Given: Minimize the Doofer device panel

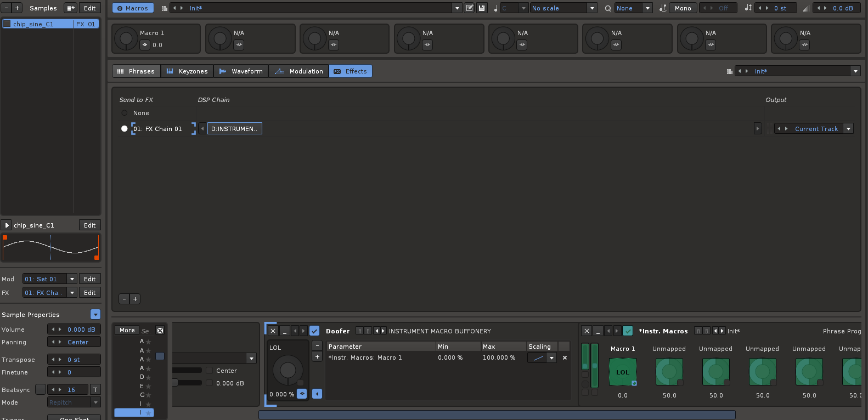Looking at the screenshot, I should pos(284,331).
